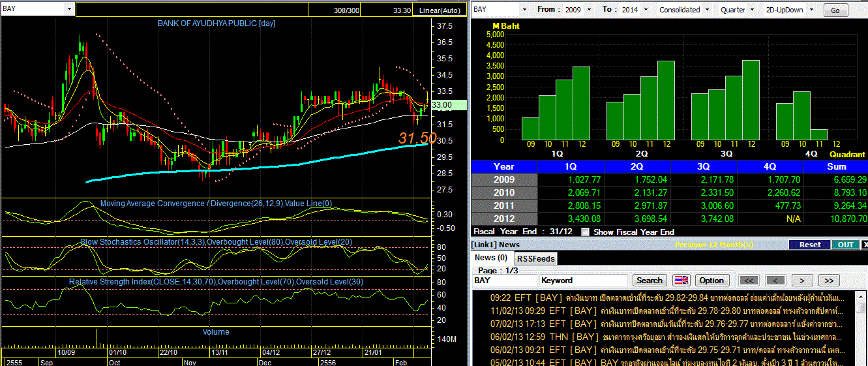The width and height of the screenshot is (868, 366).
Task: Click the Slow Stochastics Oscillator label
Action: pyautogui.click(x=216, y=242)
